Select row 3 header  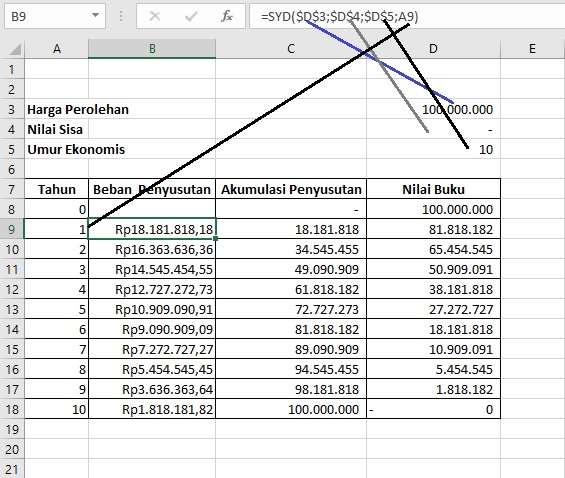[12, 109]
